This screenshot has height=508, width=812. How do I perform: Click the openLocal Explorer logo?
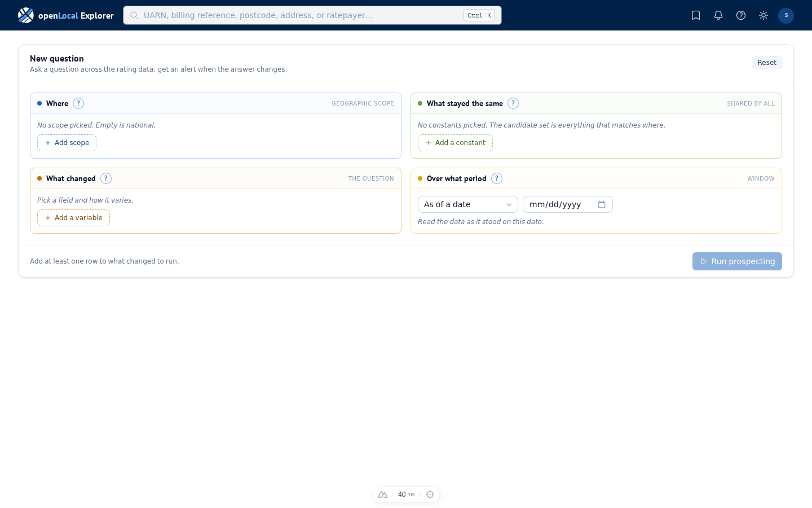click(x=65, y=15)
